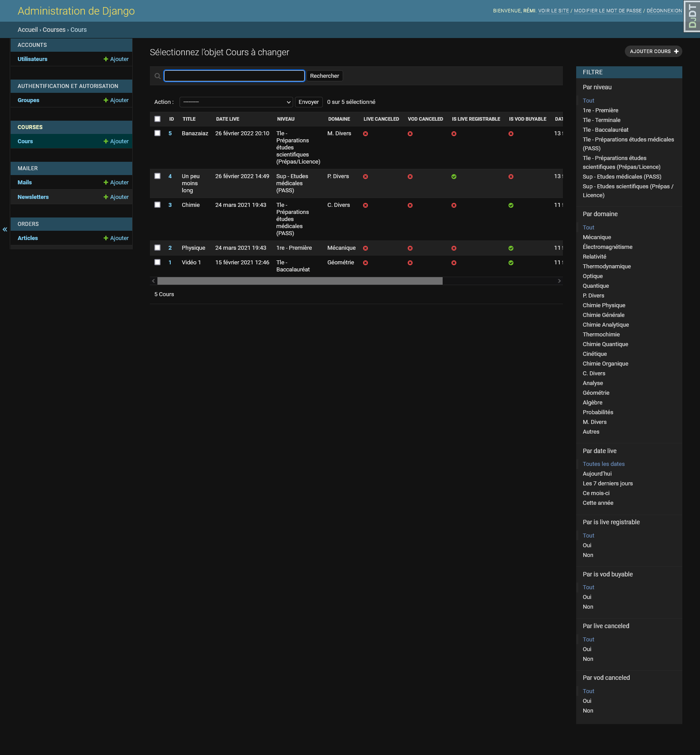This screenshot has width=700, height=755.
Task: Click the table's horizontal scrollbar thumb
Action: [300, 281]
